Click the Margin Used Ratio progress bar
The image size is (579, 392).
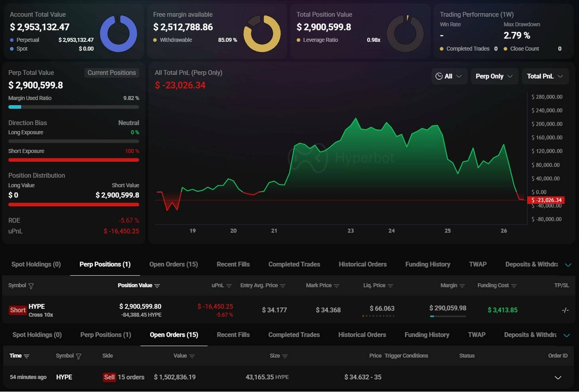74,107
